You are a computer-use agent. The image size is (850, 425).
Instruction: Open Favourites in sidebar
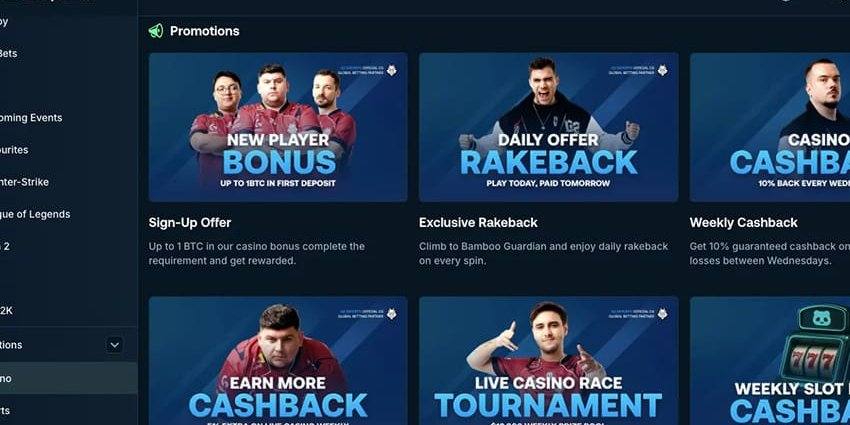pyautogui.click(x=14, y=150)
